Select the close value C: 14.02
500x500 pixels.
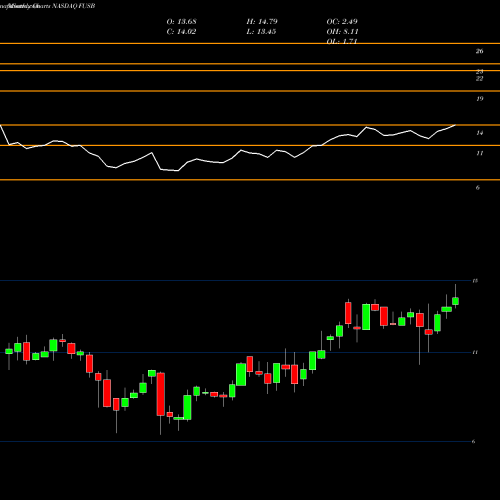pyautogui.click(x=181, y=32)
